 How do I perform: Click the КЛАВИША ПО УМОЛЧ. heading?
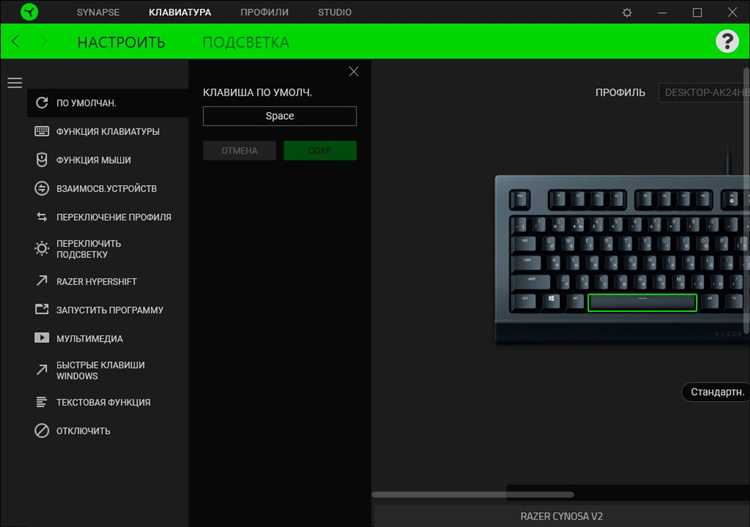coord(257,93)
